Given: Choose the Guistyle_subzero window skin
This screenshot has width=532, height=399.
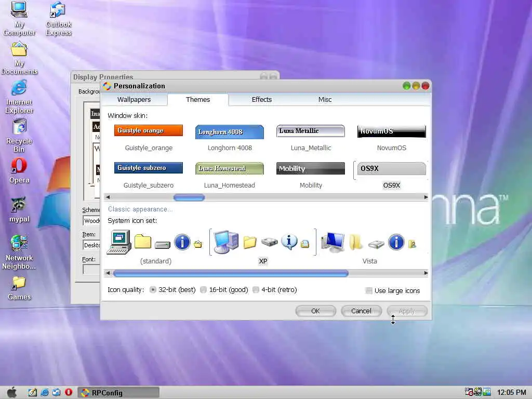Looking at the screenshot, I should click(x=149, y=176).
